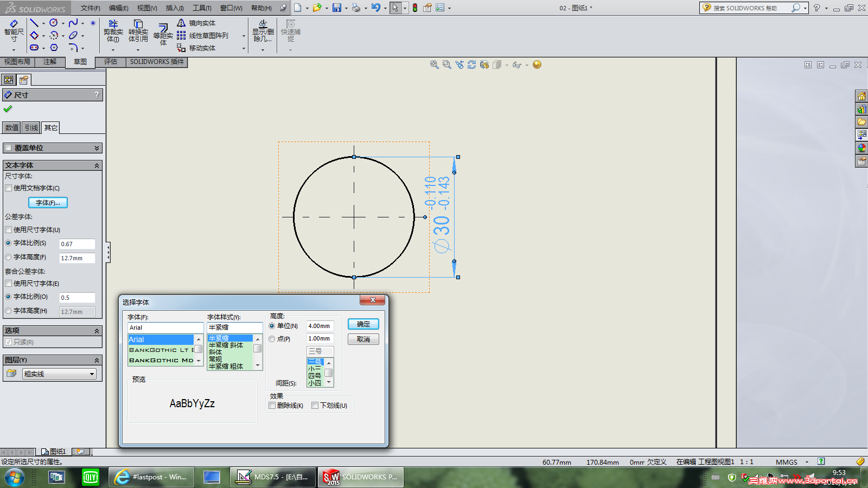
Task: Click the Rebuild traffic light icon
Action: coord(415,8)
